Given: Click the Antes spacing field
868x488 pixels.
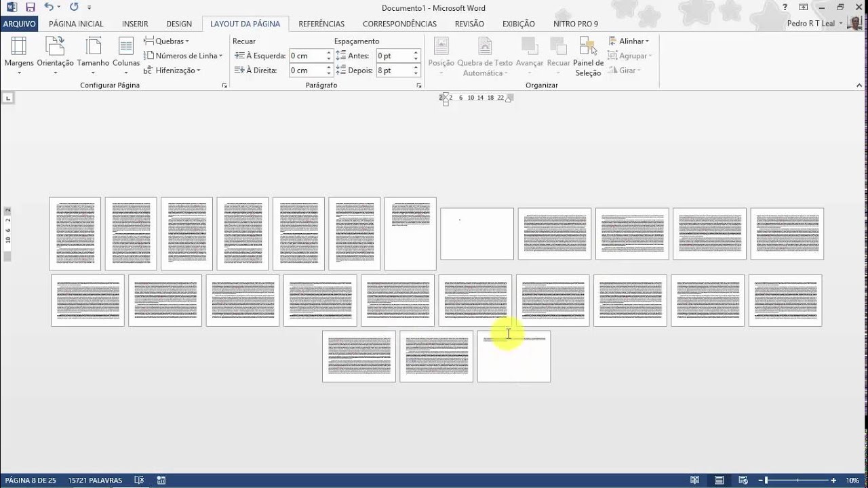Looking at the screenshot, I should coord(394,56).
